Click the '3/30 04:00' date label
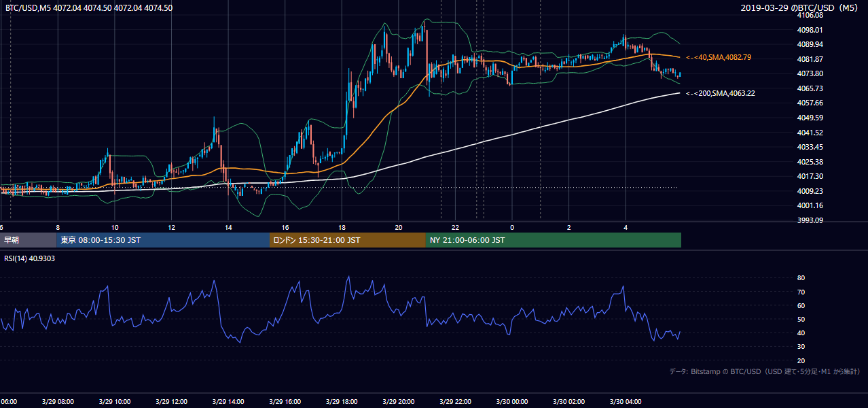The height and width of the screenshot is (408, 868). (x=626, y=402)
